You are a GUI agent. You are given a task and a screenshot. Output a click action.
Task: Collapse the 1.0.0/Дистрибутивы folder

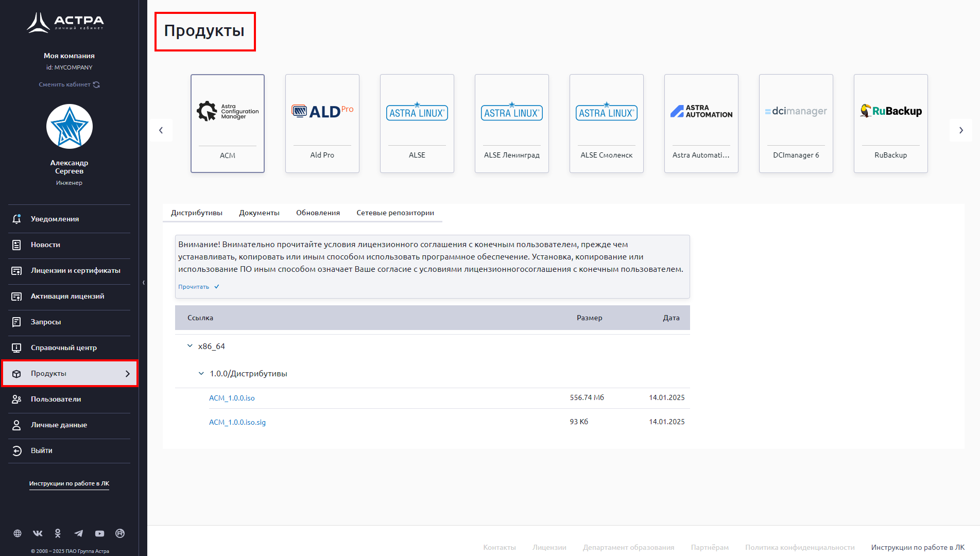[201, 373]
